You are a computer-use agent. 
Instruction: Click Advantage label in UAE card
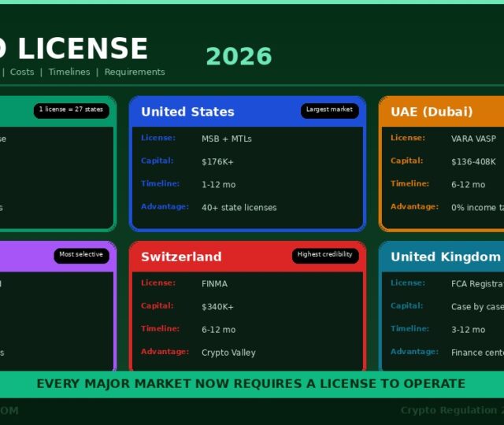tap(415, 206)
